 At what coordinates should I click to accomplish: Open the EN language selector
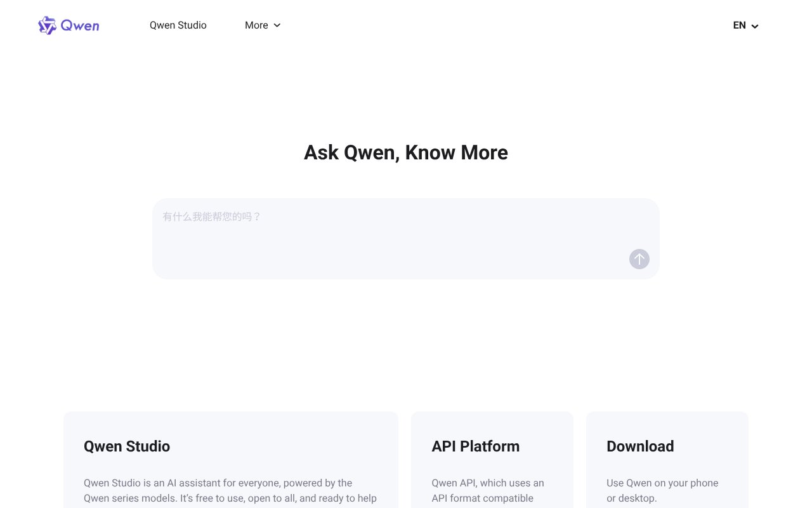point(746,25)
